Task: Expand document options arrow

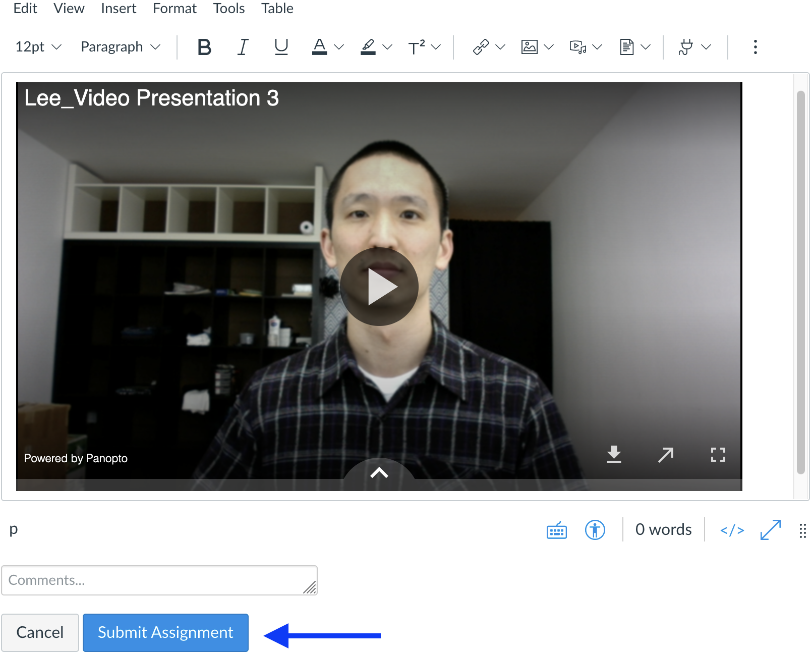Action: click(x=646, y=47)
